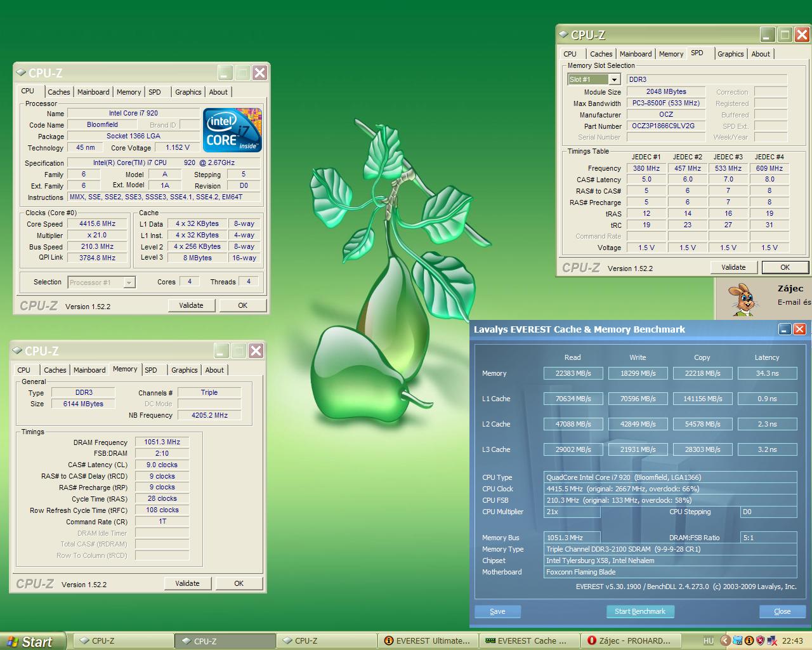Open Caches tab in the CPU window
This screenshot has height=650, width=812.
58,92
